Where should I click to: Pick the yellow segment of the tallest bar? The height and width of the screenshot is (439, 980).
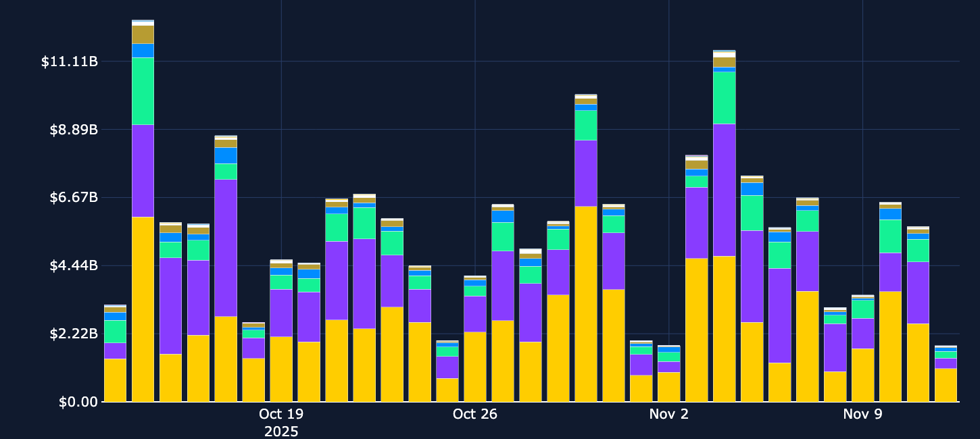click(x=143, y=309)
